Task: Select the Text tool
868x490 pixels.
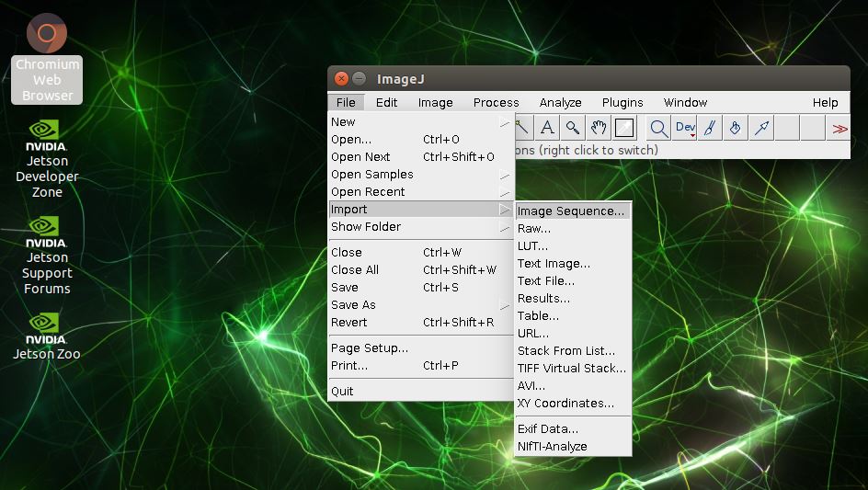Action: click(x=547, y=129)
